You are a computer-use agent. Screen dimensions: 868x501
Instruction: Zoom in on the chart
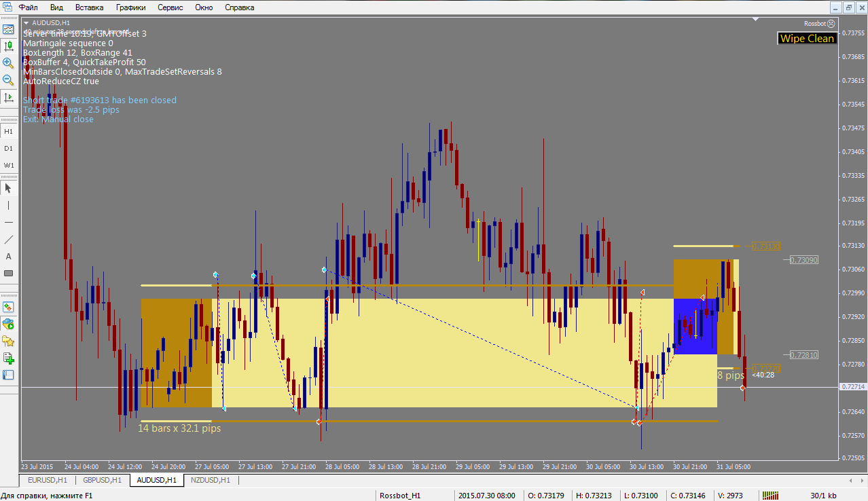8,63
